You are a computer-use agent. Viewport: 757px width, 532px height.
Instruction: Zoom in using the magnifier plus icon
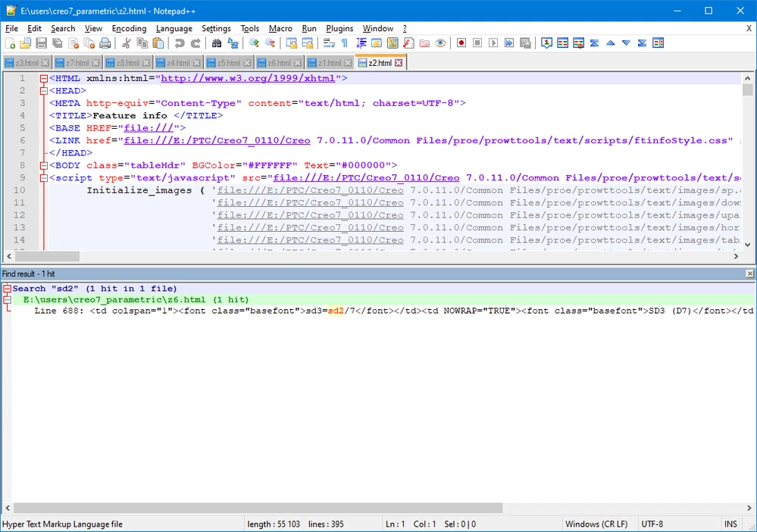coord(254,43)
